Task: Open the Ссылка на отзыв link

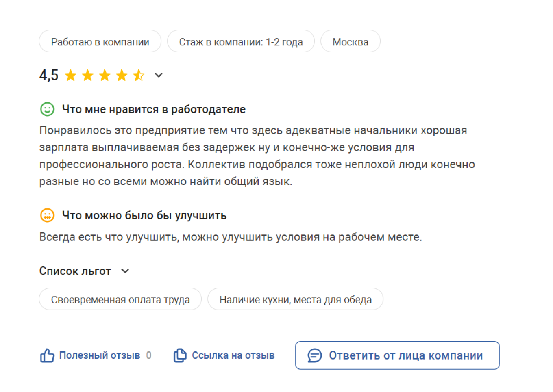Action: 233,355
